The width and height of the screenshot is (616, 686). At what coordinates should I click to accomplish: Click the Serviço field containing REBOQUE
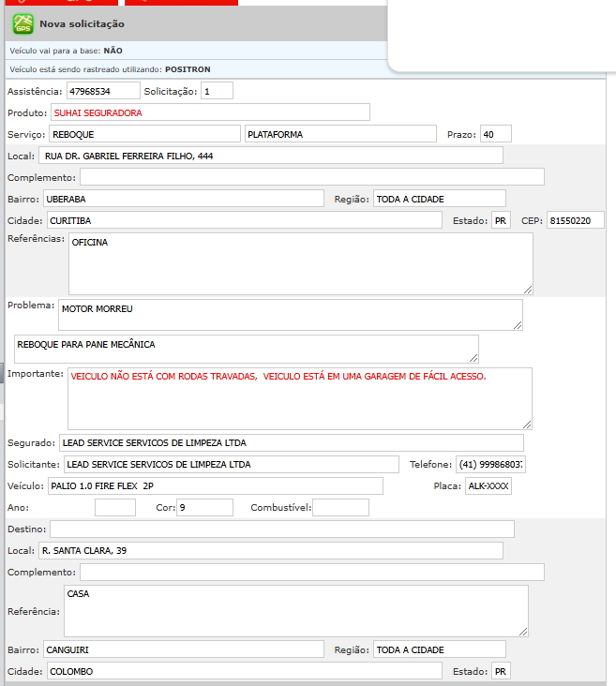144,134
